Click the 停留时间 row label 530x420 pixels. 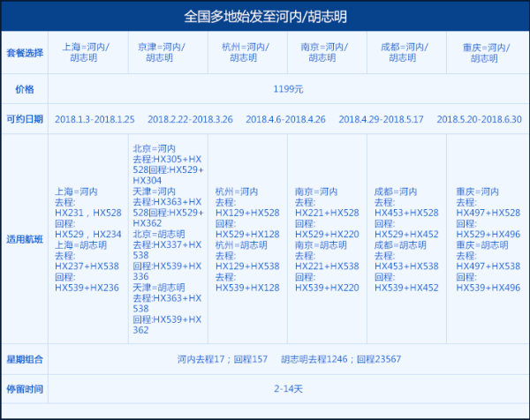[25, 389]
